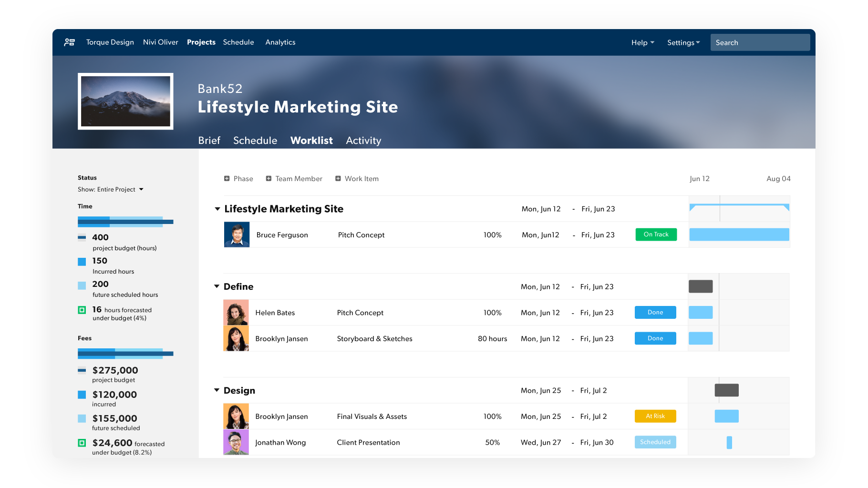Switch to the Brief tab

coord(209,141)
